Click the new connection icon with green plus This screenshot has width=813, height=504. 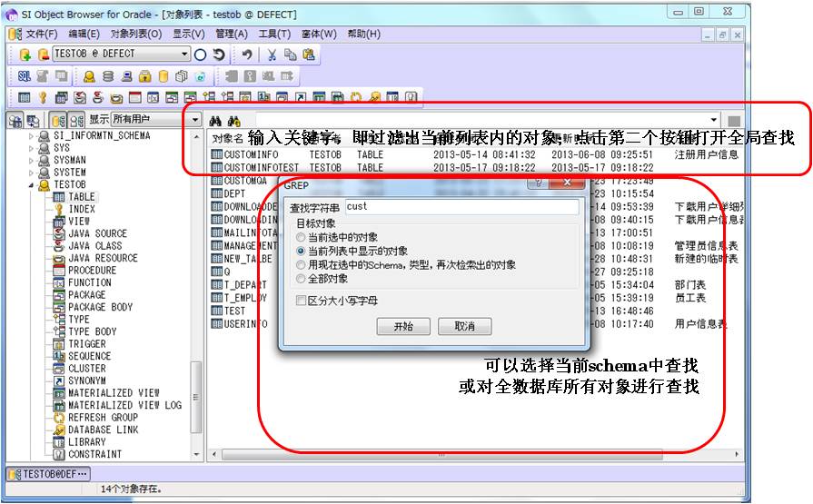25,54
